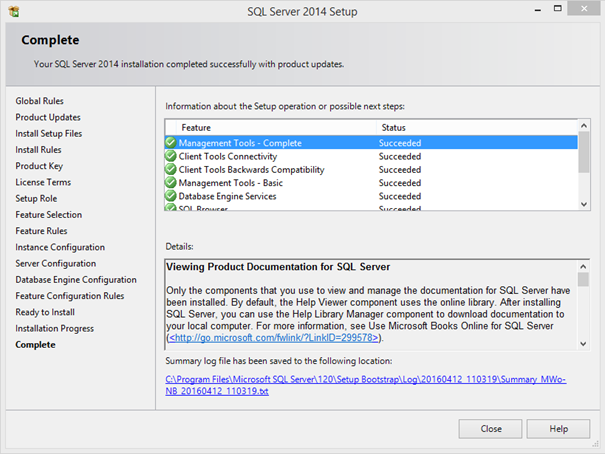Viewport: 605px width, 454px height.
Task: Click the Install Setup Files step
Action: click(x=49, y=133)
